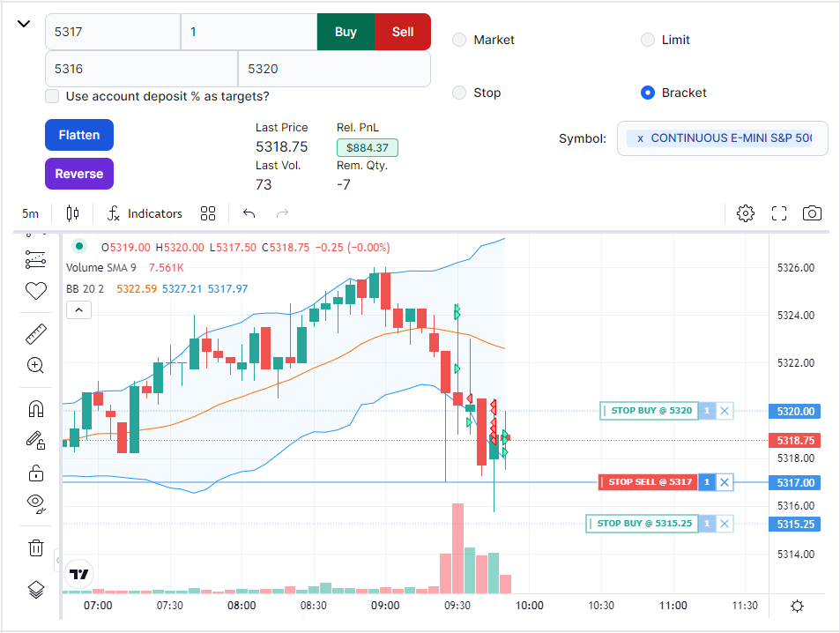The width and height of the screenshot is (840, 633).
Task: Enter fullscreen chart mode
Action: tap(778, 213)
